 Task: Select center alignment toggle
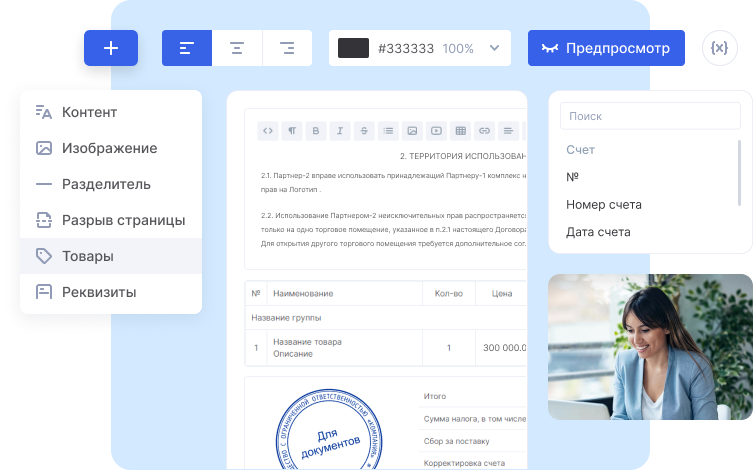(x=237, y=48)
